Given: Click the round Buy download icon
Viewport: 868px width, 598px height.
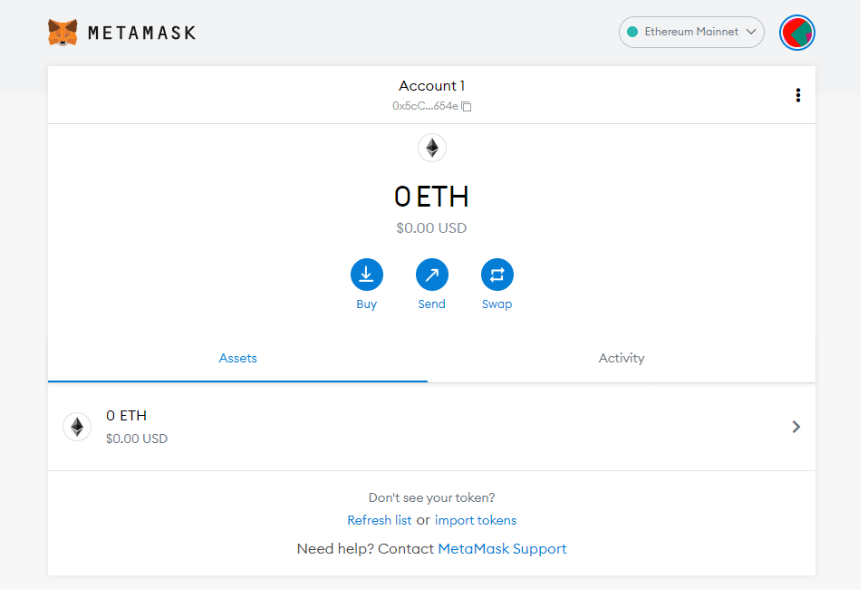Looking at the screenshot, I should (x=366, y=275).
